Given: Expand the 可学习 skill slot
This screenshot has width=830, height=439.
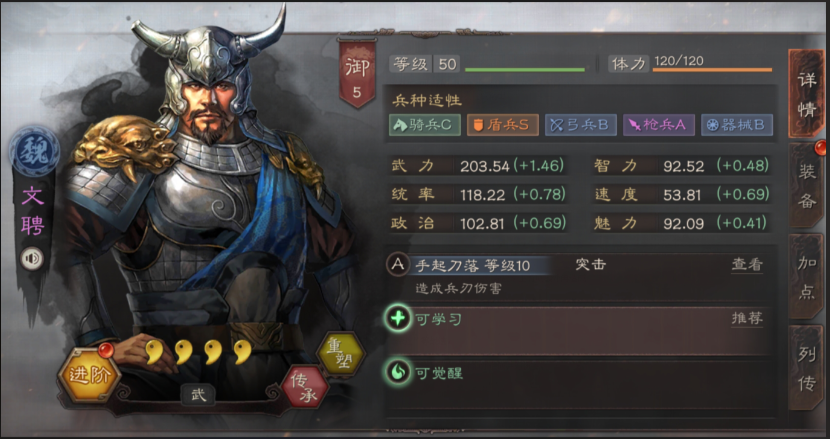Looking at the screenshot, I should pos(577,331).
